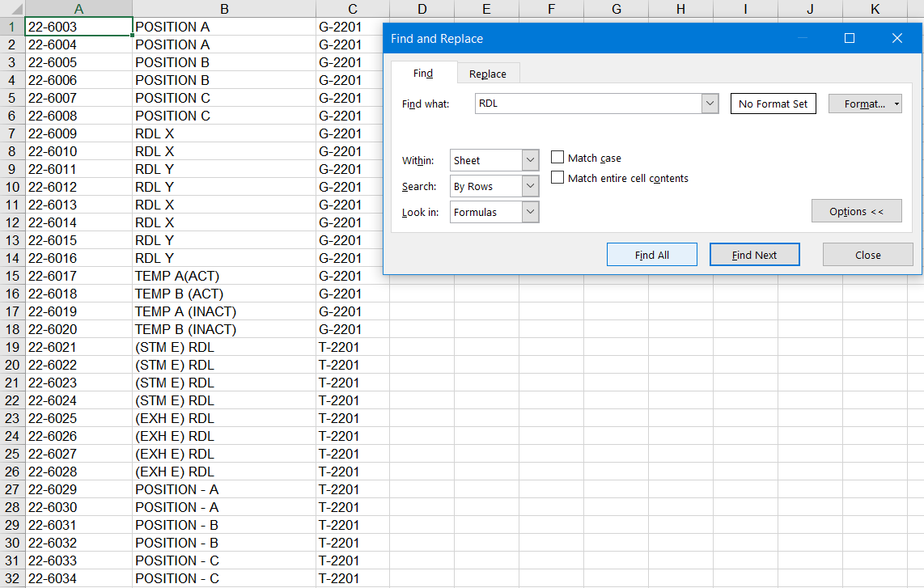The width and height of the screenshot is (924, 588).
Task: Click POSITION - C cell in row 32
Action: (x=224, y=578)
